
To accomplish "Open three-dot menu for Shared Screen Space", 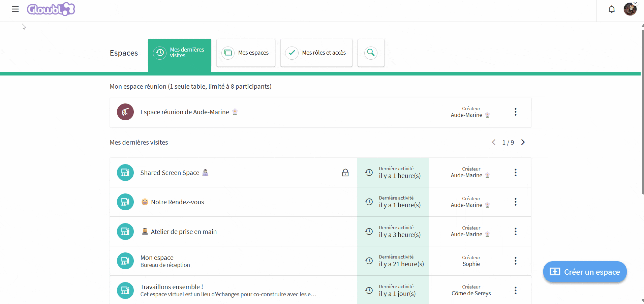I will pyautogui.click(x=515, y=173).
